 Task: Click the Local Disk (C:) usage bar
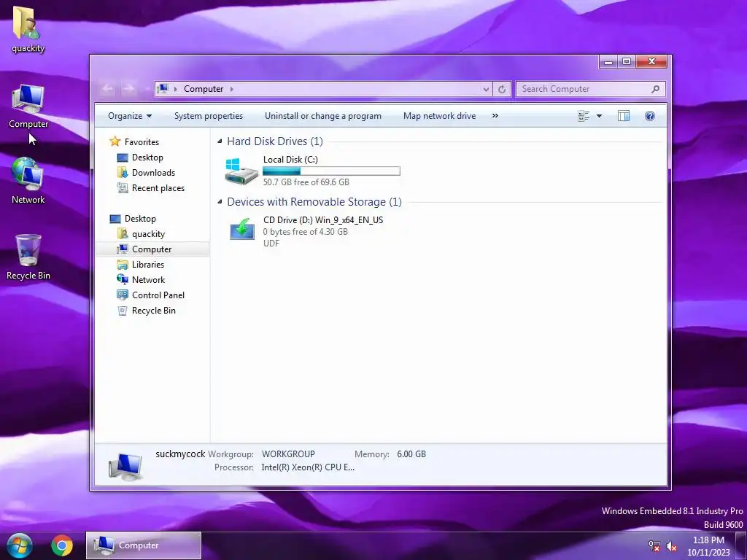331,171
